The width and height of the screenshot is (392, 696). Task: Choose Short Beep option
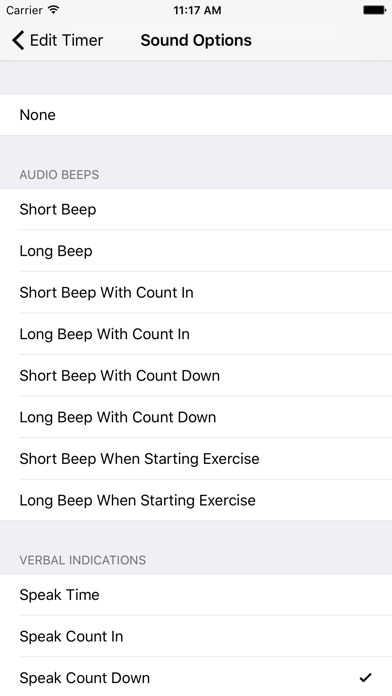click(196, 210)
